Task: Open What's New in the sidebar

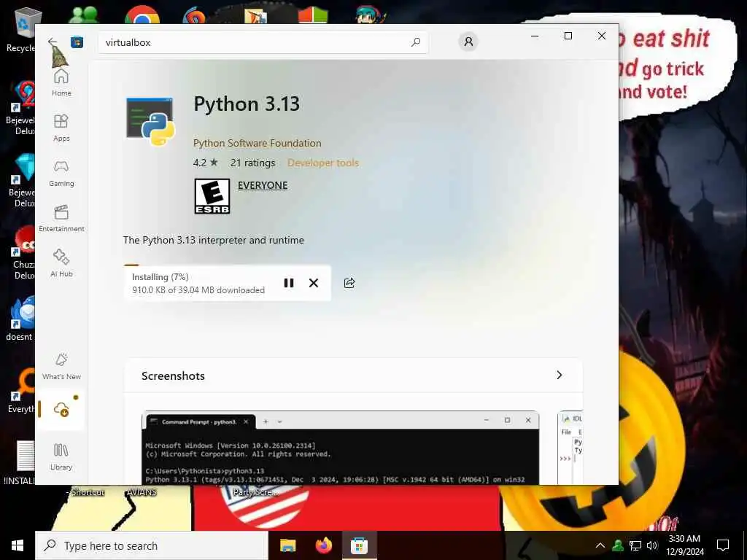Action: point(61,367)
